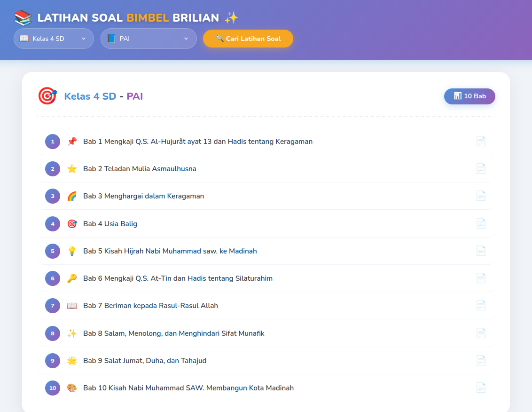This screenshot has width=532, height=412.
Task: Click the star icon of Bab 2
Action: point(72,169)
